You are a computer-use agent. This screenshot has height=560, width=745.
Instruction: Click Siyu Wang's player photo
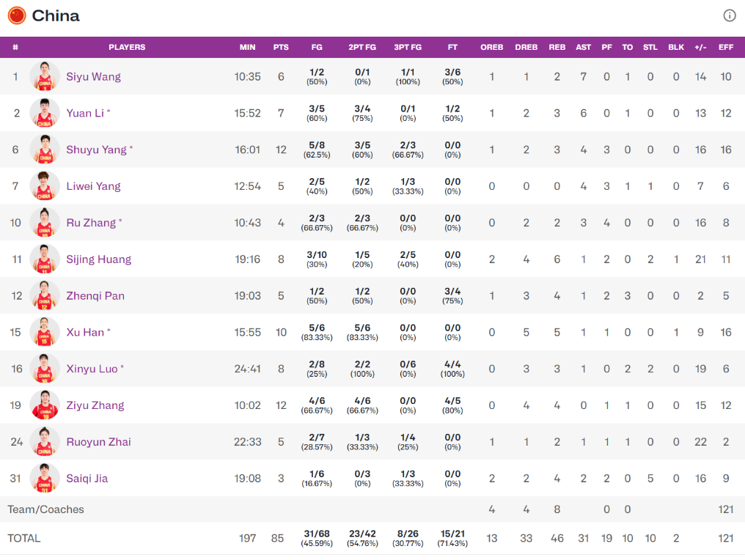click(45, 76)
